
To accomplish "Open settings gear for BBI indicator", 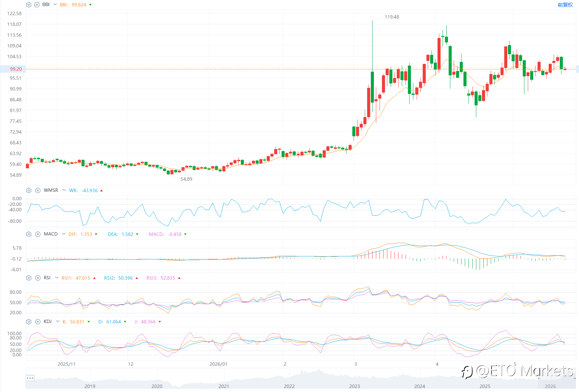I will click(29, 5).
